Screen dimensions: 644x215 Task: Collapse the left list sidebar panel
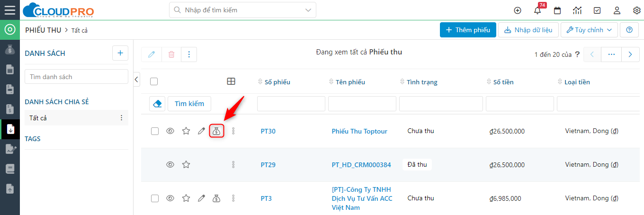[x=137, y=79]
